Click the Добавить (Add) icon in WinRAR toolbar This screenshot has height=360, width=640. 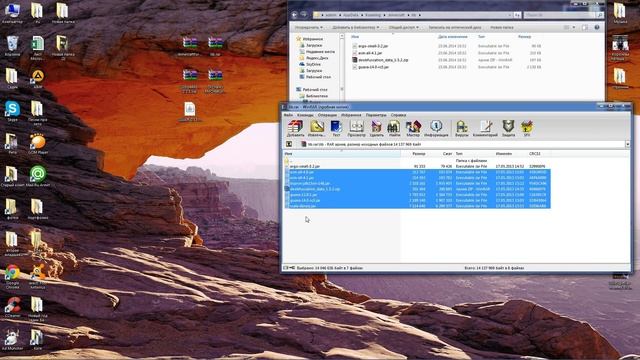coord(295,129)
